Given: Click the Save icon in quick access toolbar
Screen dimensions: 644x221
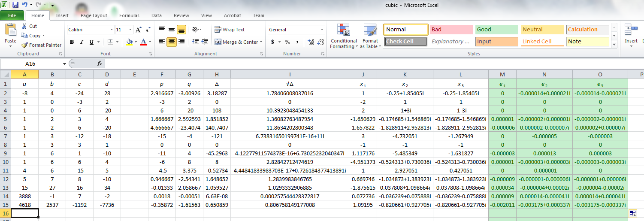Looking at the screenshot, I should pyautogui.click(x=15, y=5).
